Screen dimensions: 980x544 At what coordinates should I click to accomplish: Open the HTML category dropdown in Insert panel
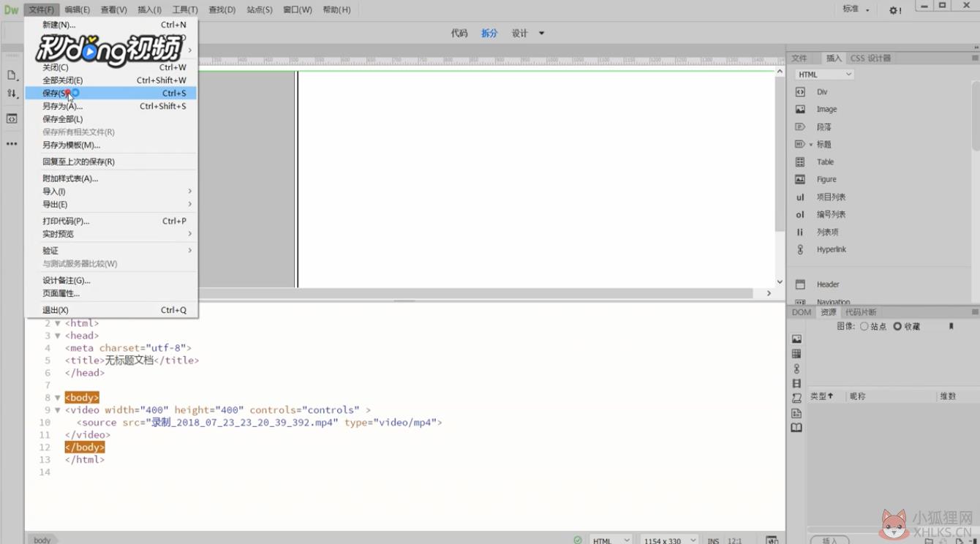[x=824, y=75]
